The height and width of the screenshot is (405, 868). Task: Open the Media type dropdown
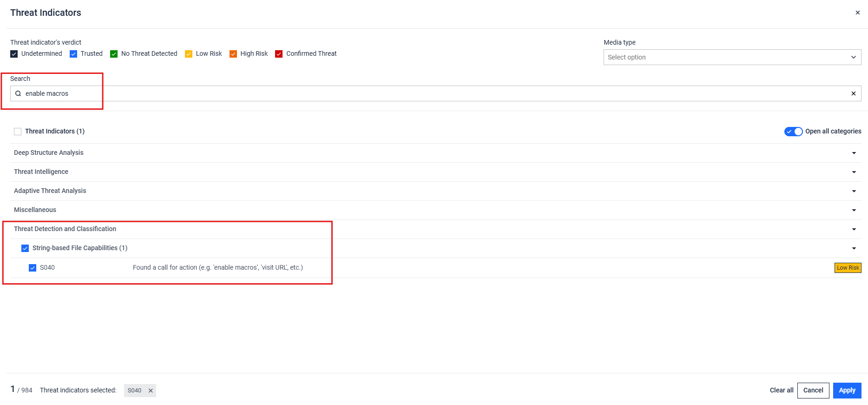(x=732, y=57)
